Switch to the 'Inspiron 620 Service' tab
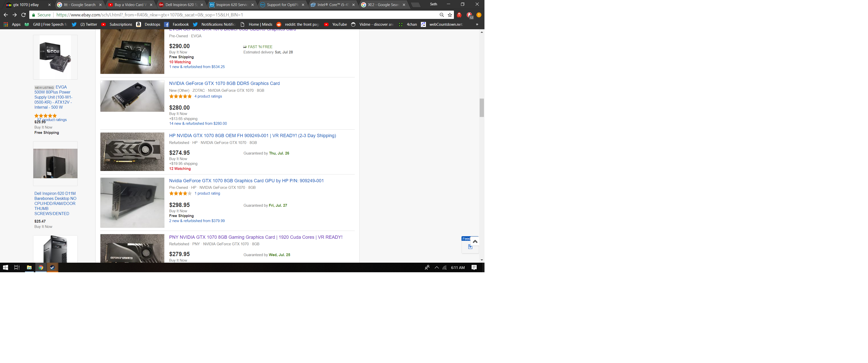The height and width of the screenshot is (363, 868). 231,5
